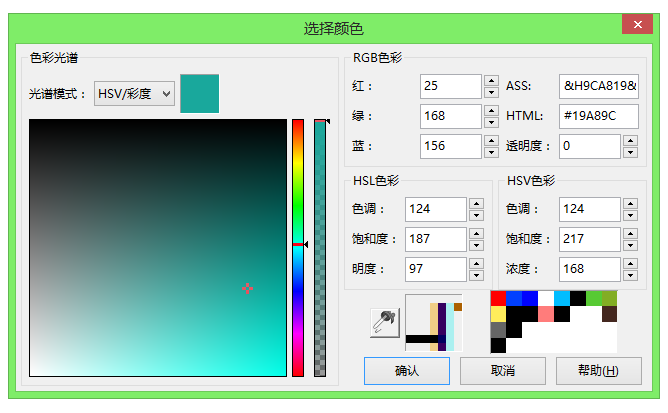668x413 pixels.
Task: Increase the 绿 value with up arrow
Action: click(491, 111)
